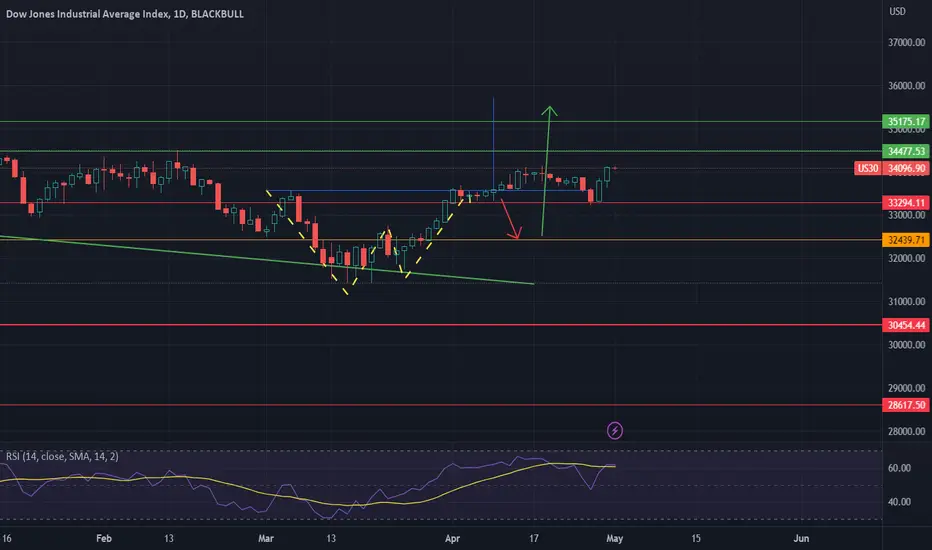This screenshot has height=550, width=932.
Task: Click the Feb date axis label
Action: point(103,538)
